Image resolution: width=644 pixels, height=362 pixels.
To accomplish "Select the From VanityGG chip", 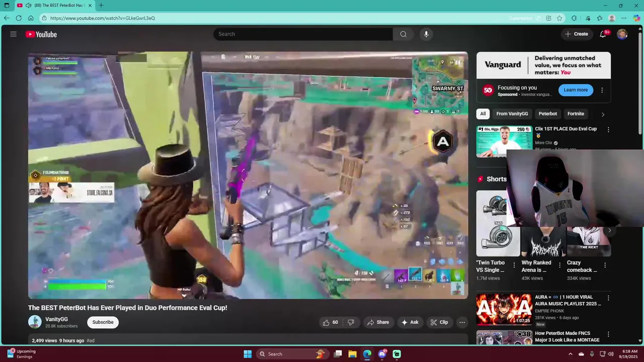I will click(x=512, y=114).
